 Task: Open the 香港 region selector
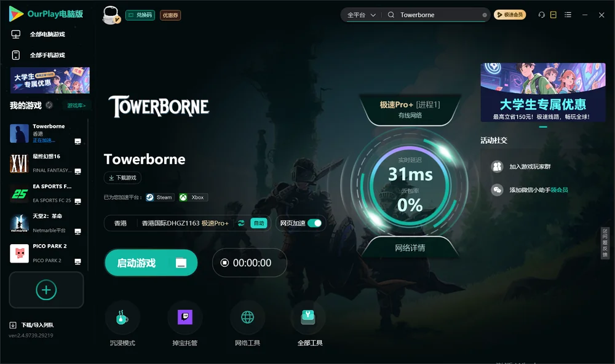point(121,223)
